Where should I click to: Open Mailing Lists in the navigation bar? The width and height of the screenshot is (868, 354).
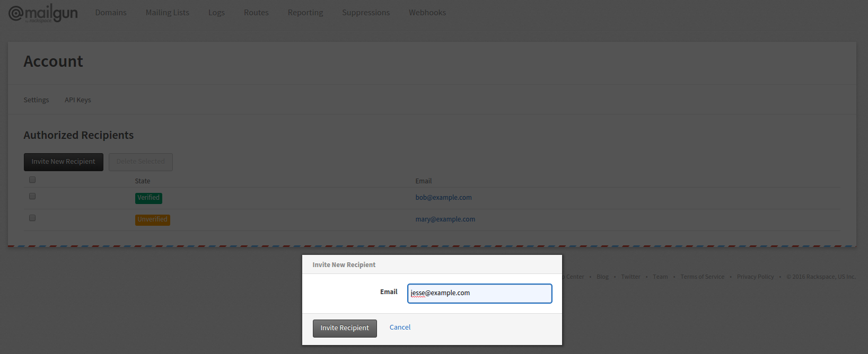[x=168, y=12]
